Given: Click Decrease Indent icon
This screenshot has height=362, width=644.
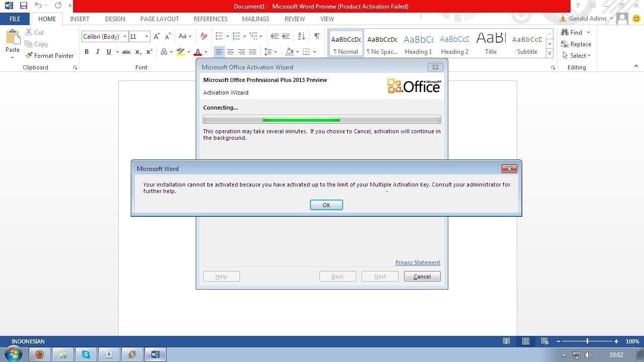Looking at the screenshot, I should tap(275, 36).
